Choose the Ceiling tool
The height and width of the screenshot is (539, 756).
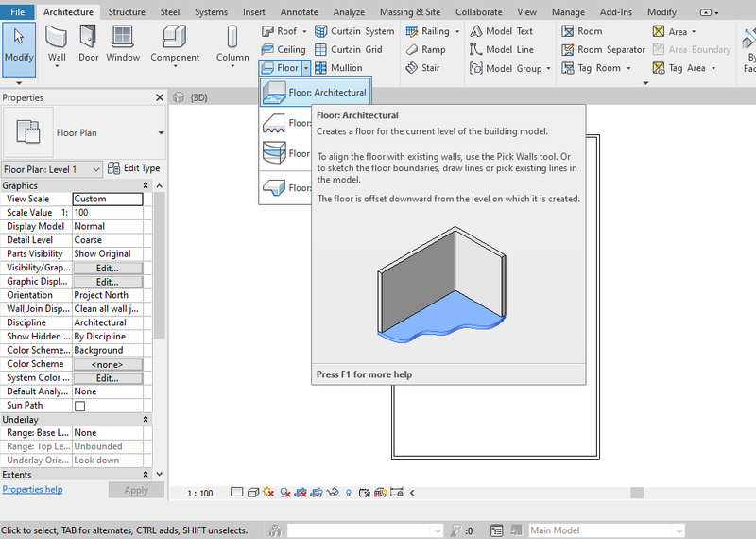[283, 50]
